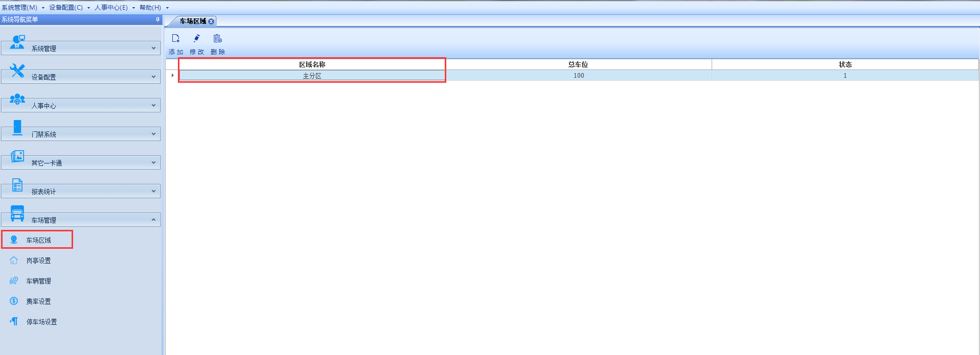Expand the 报表统计 sidebar section
980x355 pixels.
pos(81,191)
